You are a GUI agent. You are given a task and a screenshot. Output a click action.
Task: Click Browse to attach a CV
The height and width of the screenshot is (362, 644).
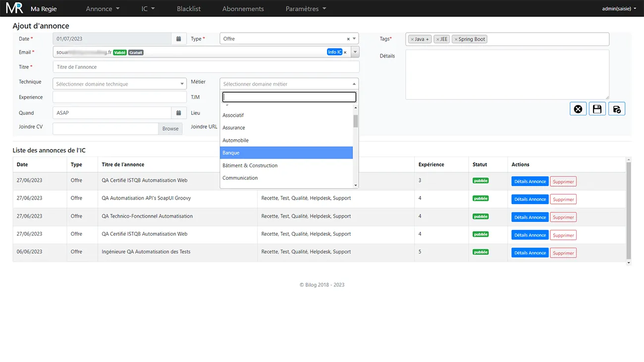pos(170,129)
